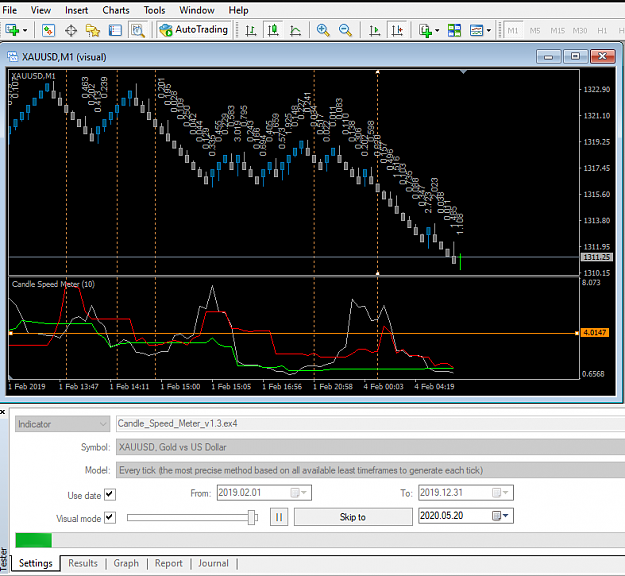Click the Candle Speed Meter (10) label
This screenshot has height=576, width=625.
[53, 284]
